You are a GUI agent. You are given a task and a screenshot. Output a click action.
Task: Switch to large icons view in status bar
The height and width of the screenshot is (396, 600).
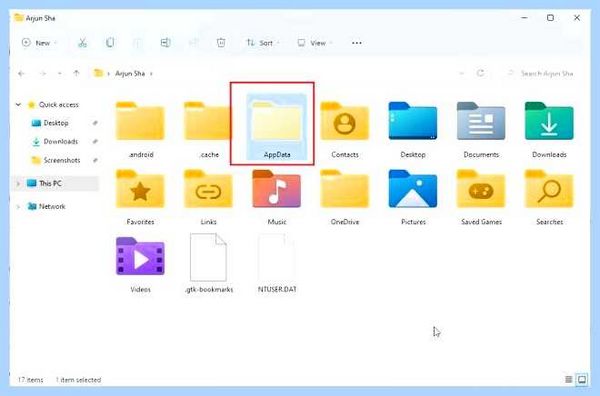coord(582,379)
